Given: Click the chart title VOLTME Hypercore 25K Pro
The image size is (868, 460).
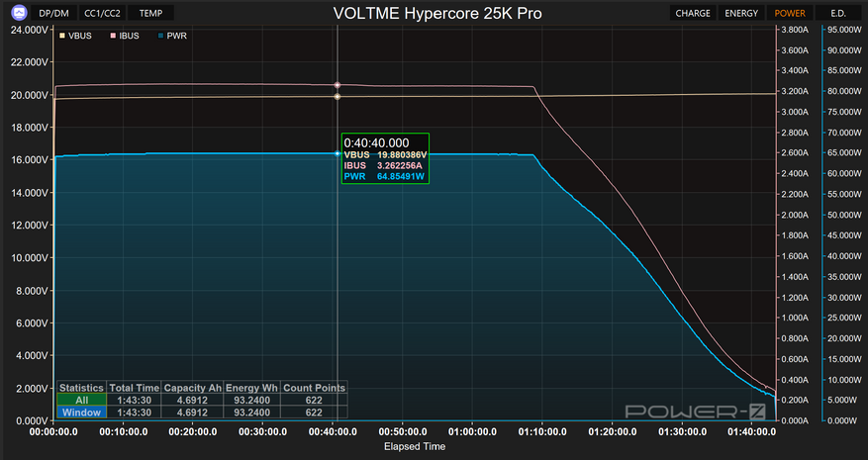Looking at the screenshot, I should tap(437, 13).
